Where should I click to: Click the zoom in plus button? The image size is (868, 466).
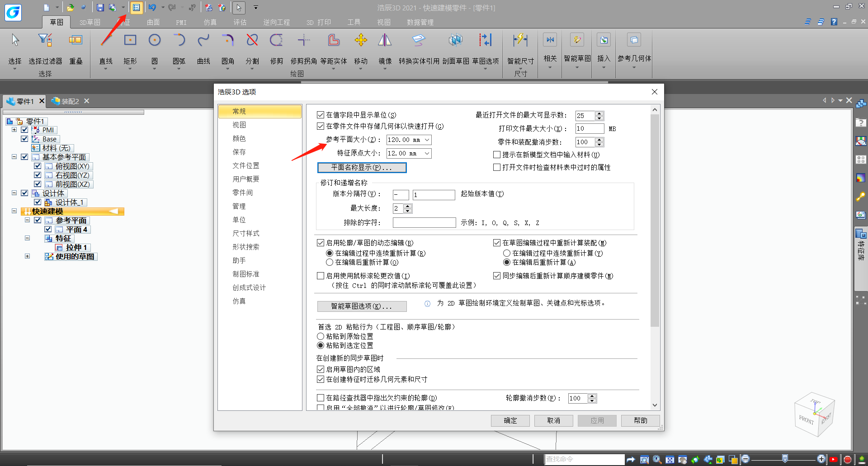coord(821,459)
